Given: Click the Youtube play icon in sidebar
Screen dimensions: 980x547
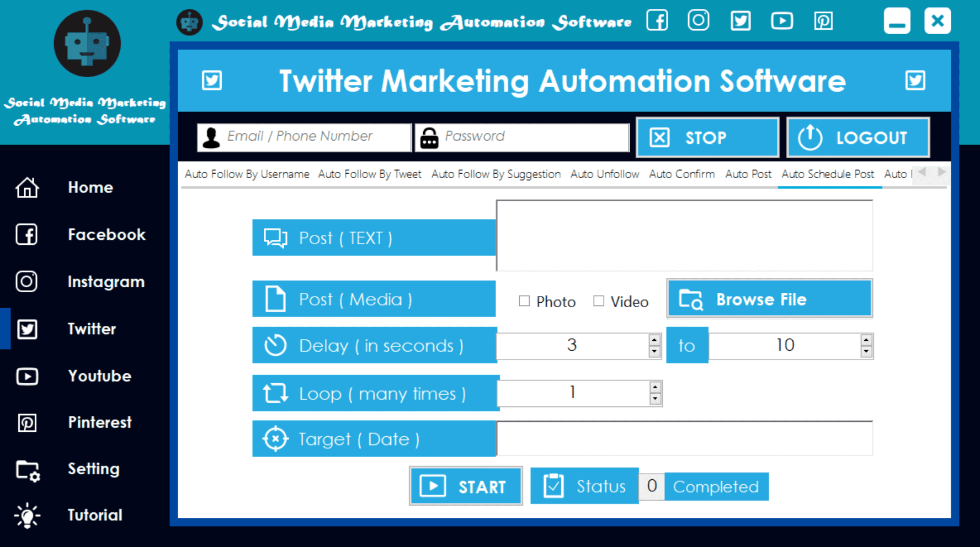Looking at the screenshot, I should (x=27, y=376).
